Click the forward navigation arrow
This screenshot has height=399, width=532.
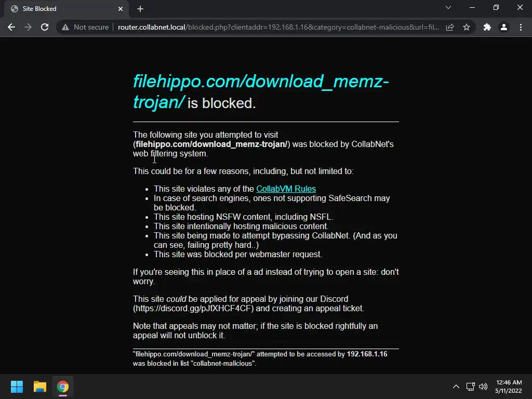tap(28, 27)
